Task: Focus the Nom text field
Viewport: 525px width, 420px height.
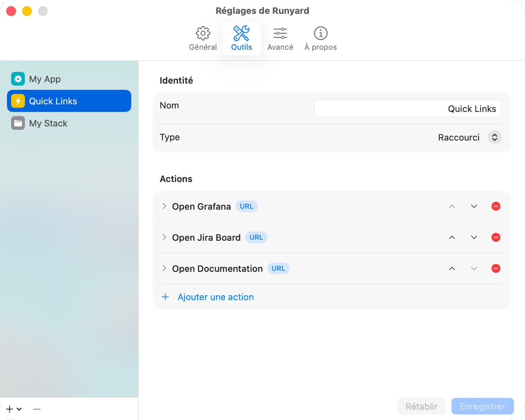Action: coord(408,109)
